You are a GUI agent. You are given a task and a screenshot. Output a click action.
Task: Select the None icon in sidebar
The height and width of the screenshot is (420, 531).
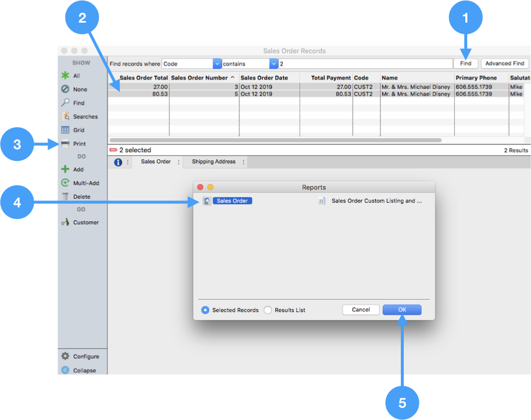[x=66, y=89]
